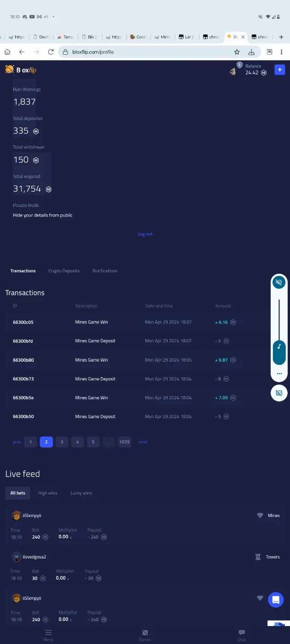Reload the bloxflip profile page
Screen dimensions: 290x644
pos(51,52)
